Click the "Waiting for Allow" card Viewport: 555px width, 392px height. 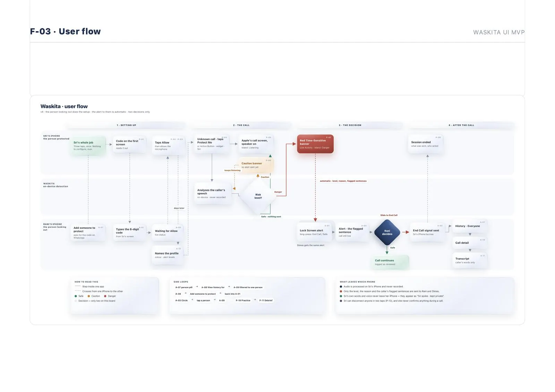168,233
